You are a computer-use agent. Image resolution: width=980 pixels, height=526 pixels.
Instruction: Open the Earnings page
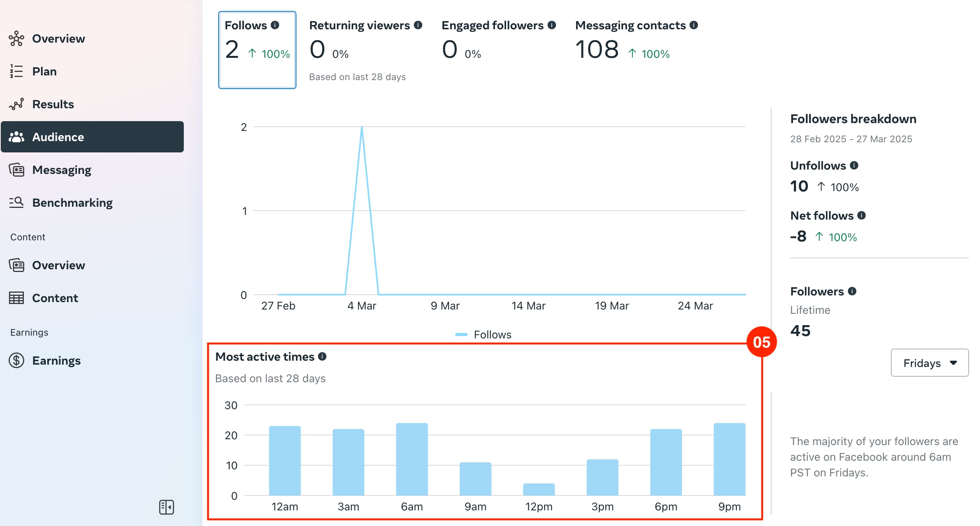coord(56,360)
